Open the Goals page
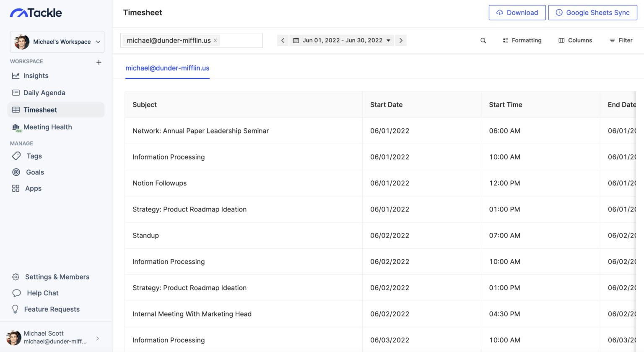 [28, 172]
